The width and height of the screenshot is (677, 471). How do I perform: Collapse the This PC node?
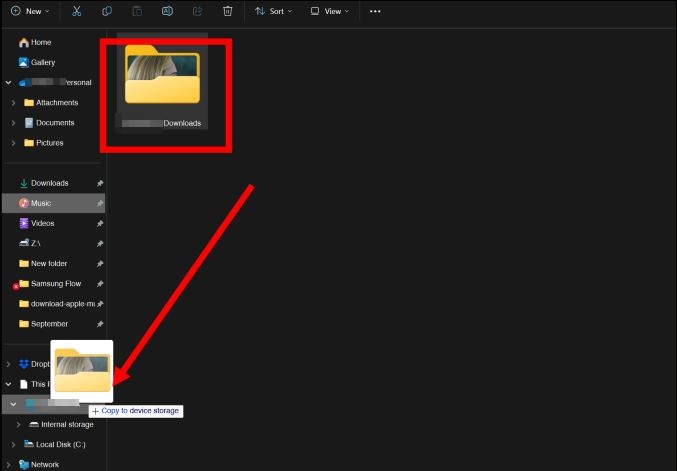click(x=8, y=384)
